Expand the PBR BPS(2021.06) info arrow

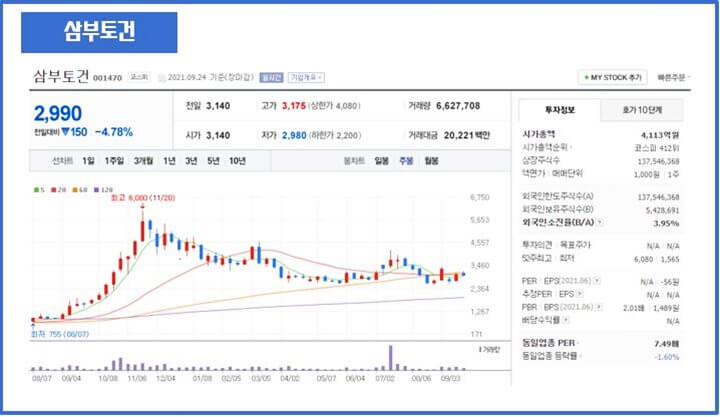(599, 307)
